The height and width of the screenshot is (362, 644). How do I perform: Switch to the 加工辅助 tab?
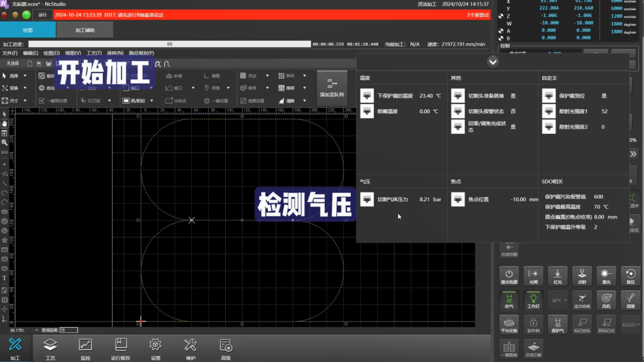(85, 30)
